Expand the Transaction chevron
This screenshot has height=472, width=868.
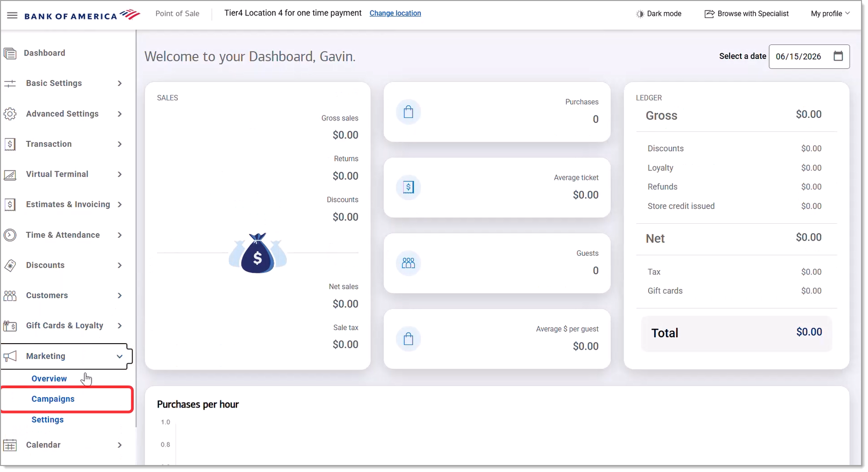click(119, 144)
